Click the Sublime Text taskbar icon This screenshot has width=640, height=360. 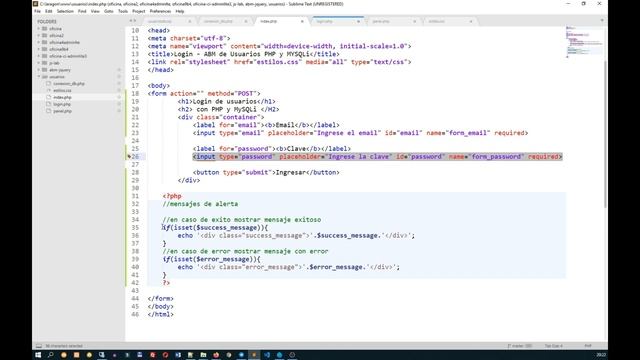point(254,355)
